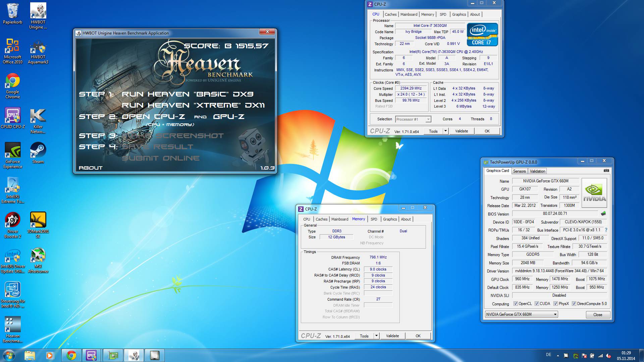644x362 pixels.
Task: Toggle CUDA checkbox in GPU-Z
Action: coord(537,304)
